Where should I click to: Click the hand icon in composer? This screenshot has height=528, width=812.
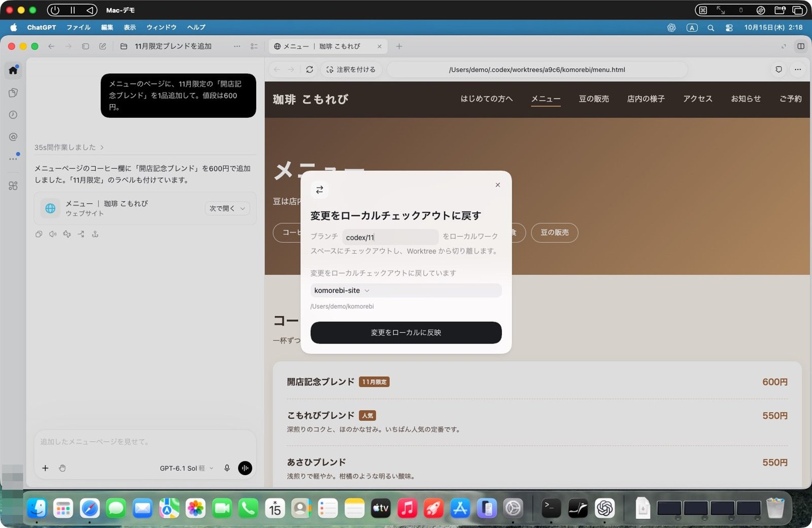click(x=62, y=468)
